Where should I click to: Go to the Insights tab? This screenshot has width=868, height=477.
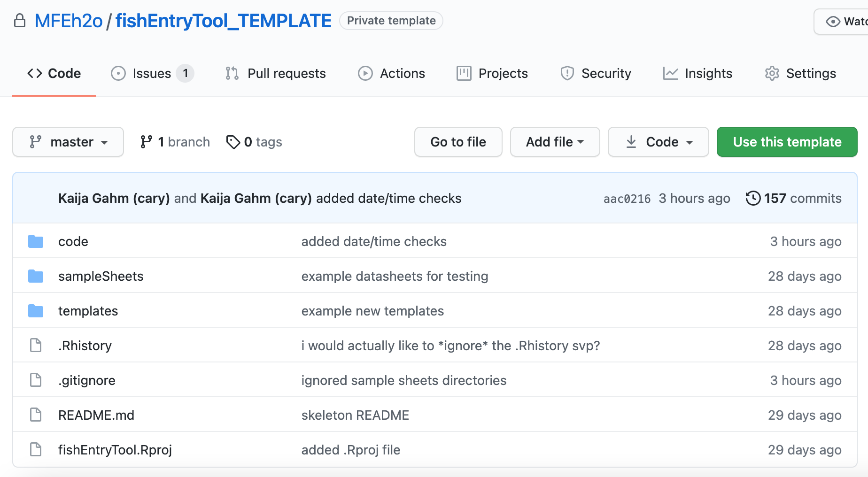pyautogui.click(x=697, y=73)
